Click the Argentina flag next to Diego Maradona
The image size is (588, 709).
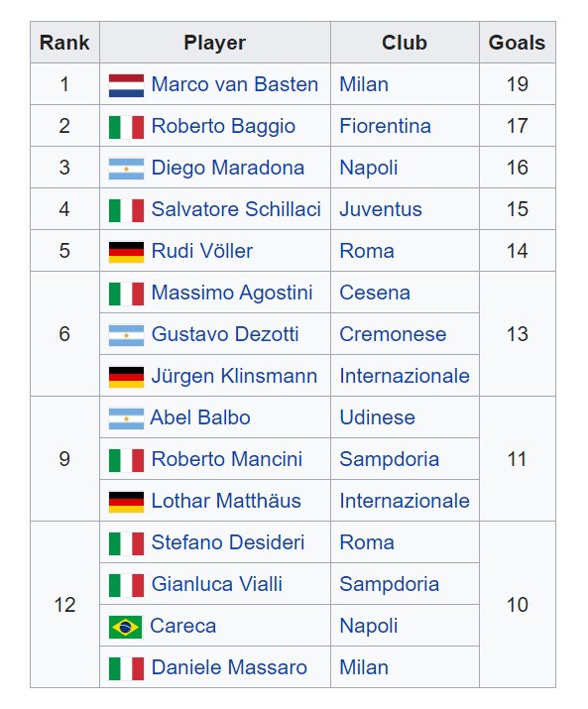coord(126,169)
